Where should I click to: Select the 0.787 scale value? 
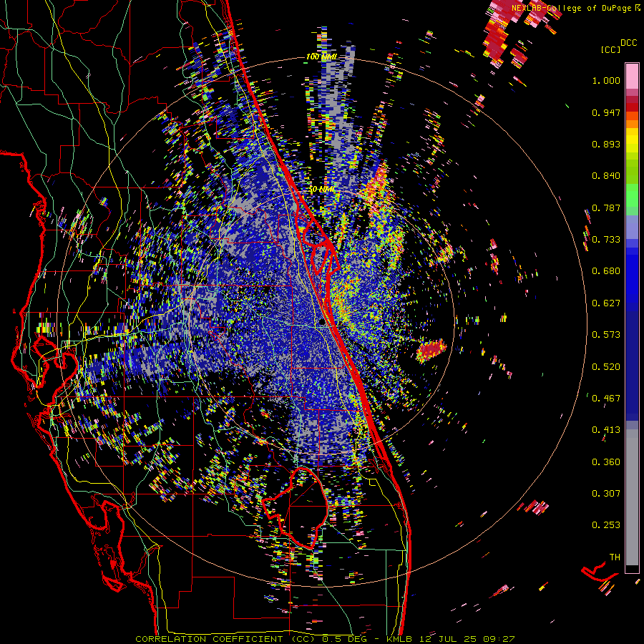[606, 208]
